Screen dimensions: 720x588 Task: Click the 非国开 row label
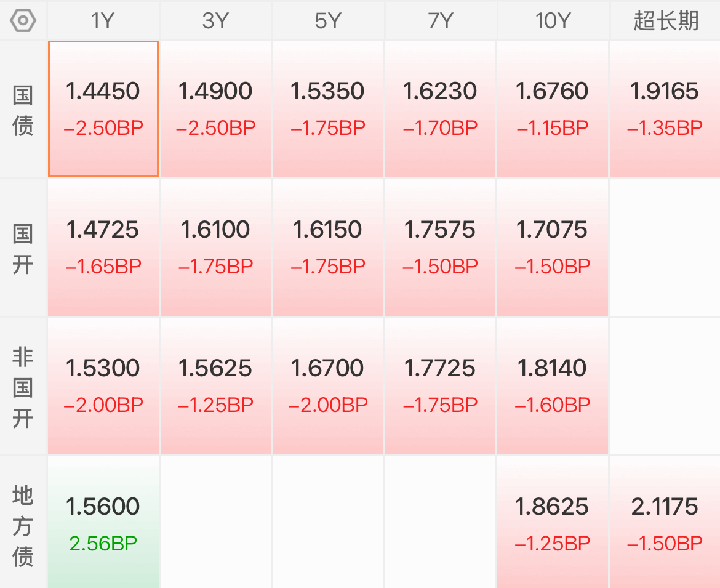tap(23, 387)
